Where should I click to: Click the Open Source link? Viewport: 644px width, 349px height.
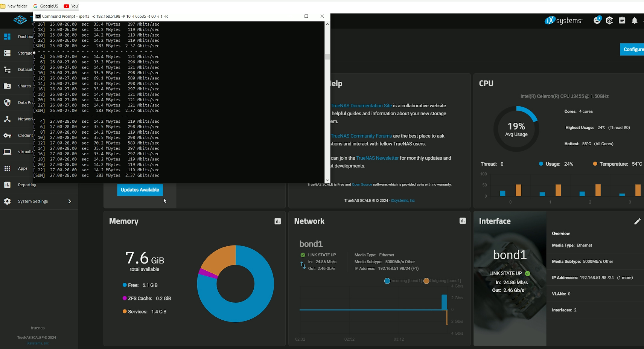click(x=362, y=184)
